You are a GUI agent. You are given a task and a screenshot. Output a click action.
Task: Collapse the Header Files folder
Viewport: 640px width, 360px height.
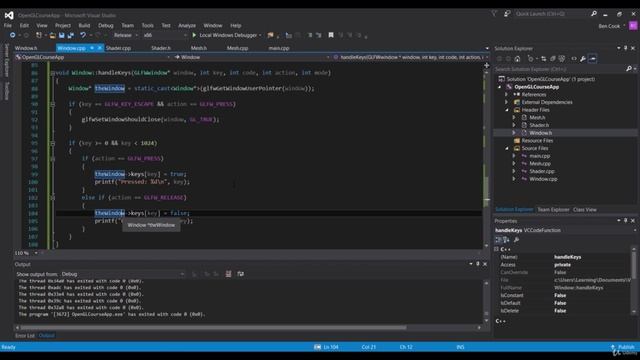coord(507,110)
